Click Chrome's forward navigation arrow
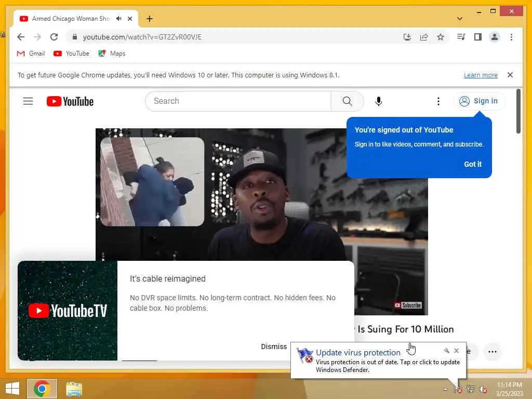532x399 pixels. [37, 37]
